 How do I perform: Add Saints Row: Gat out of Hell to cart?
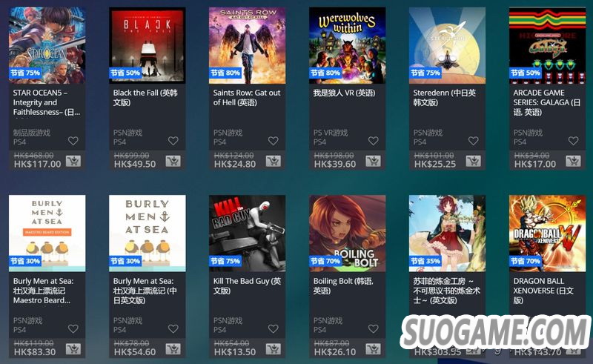click(x=274, y=161)
